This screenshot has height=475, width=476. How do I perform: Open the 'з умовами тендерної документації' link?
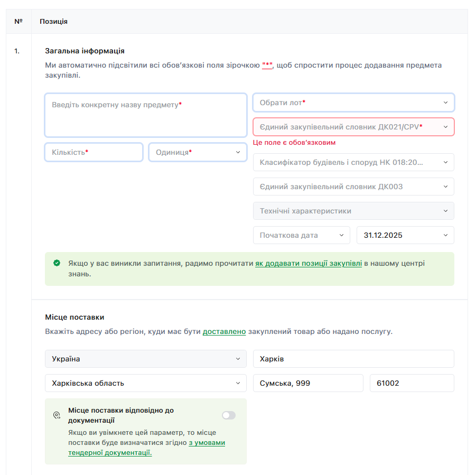[x=207, y=443]
